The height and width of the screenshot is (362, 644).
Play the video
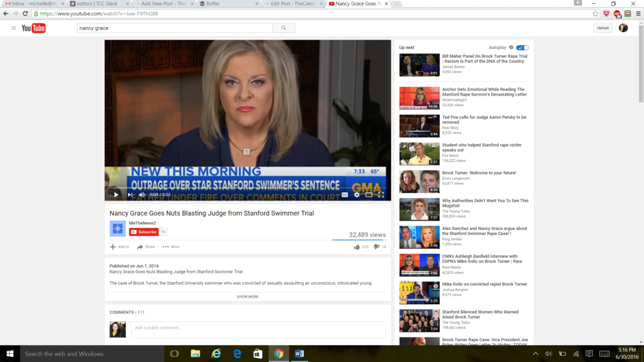tap(116, 195)
